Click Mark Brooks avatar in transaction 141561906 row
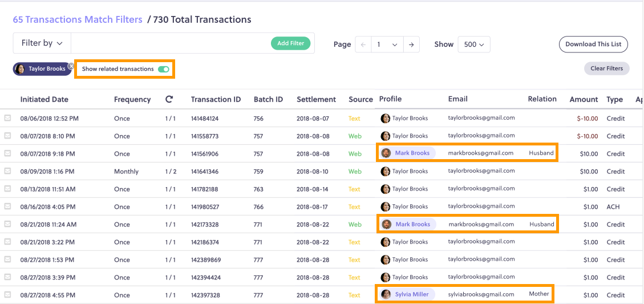The image size is (644, 304). (x=386, y=153)
